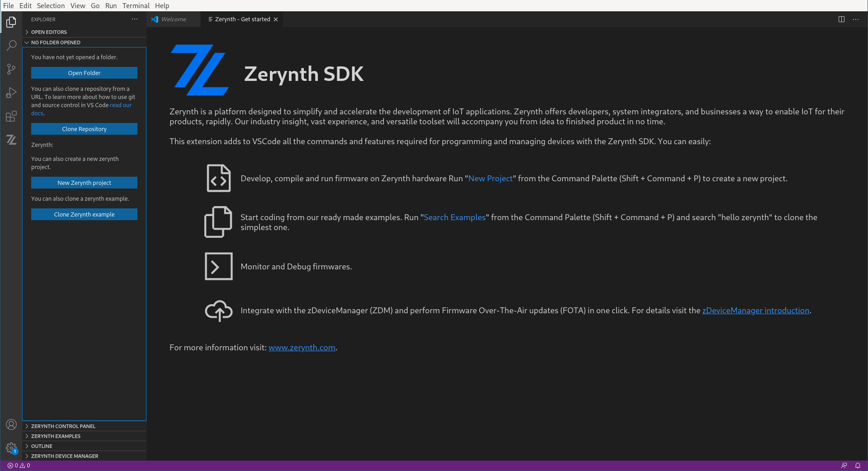The height and width of the screenshot is (471, 868).
Task: Open the Run menu
Action: pos(111,5)
